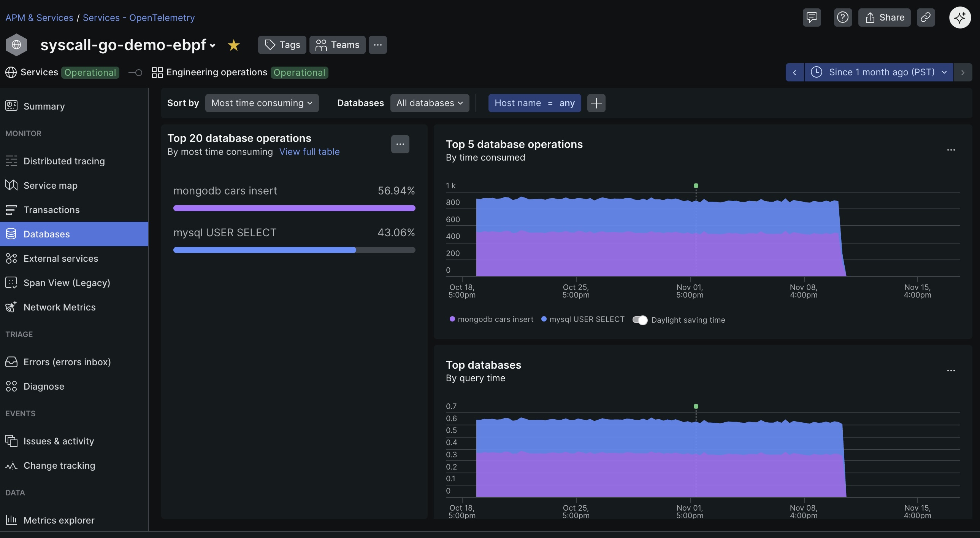Open options menu on Top databases chart
Viewport: 980px width, 538px height.
[x=951, y=371]
